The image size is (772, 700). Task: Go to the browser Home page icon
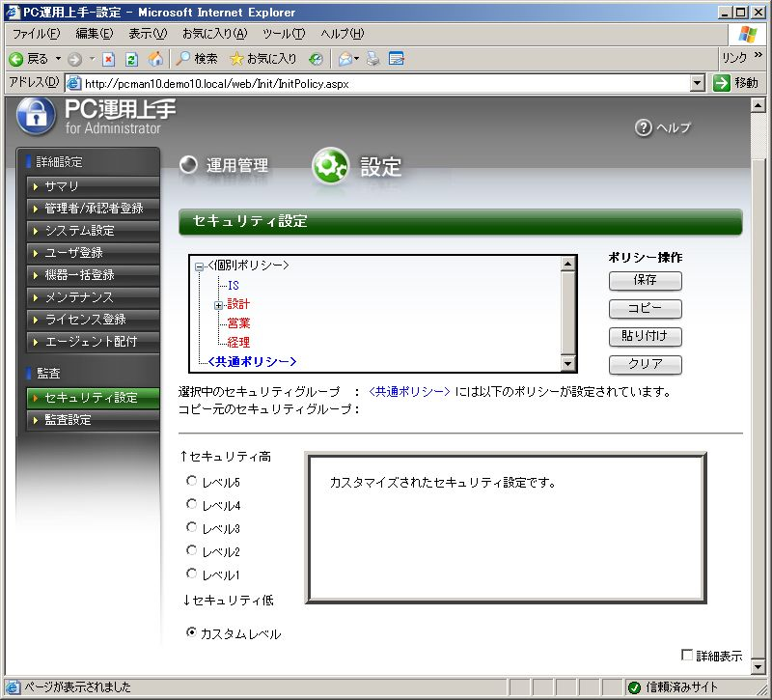pos(155,59)
